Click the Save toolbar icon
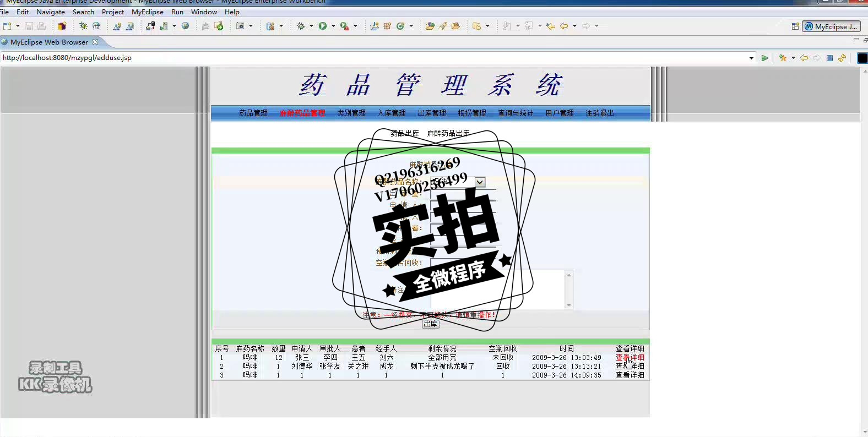The width and height of the screenshot is (868, 437). 29,26
